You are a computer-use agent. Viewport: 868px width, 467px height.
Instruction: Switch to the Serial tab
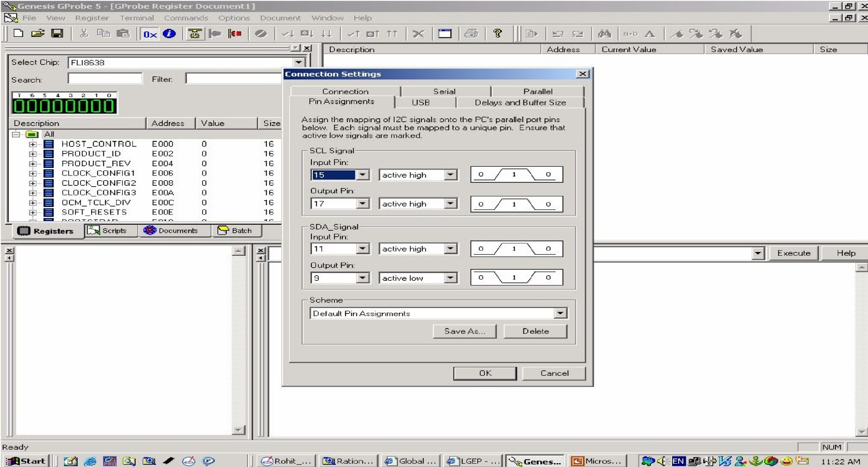coord(444,91)
